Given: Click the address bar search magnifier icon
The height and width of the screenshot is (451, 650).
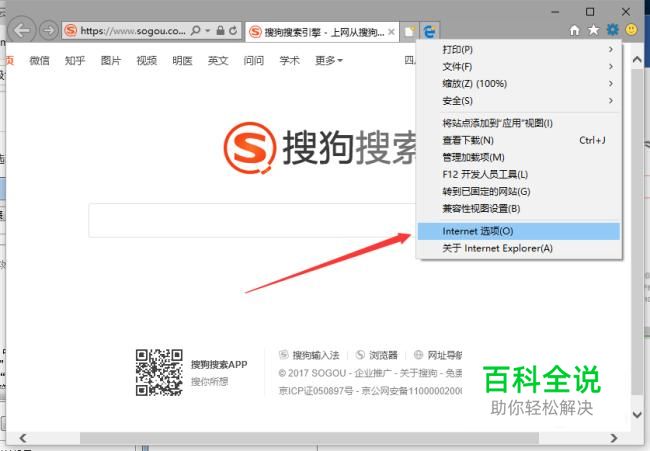Looking at the screenshot, I should coord(195,30).
